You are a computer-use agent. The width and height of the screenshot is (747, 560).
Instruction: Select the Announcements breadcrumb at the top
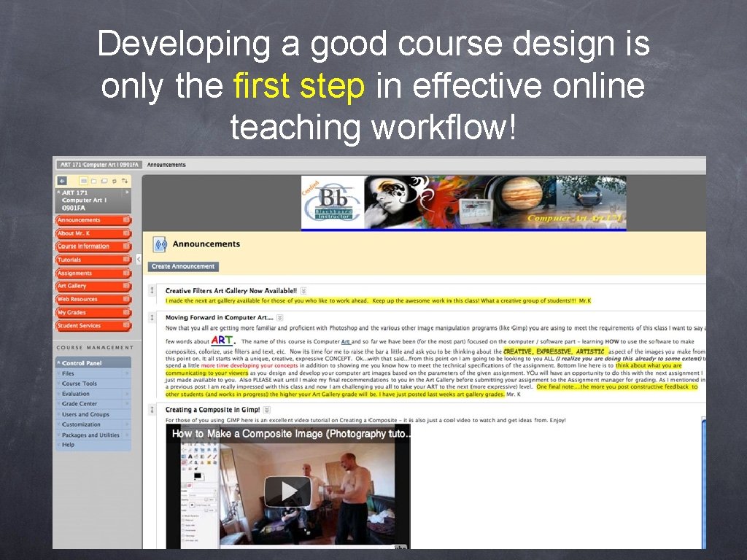coord(169,165)
